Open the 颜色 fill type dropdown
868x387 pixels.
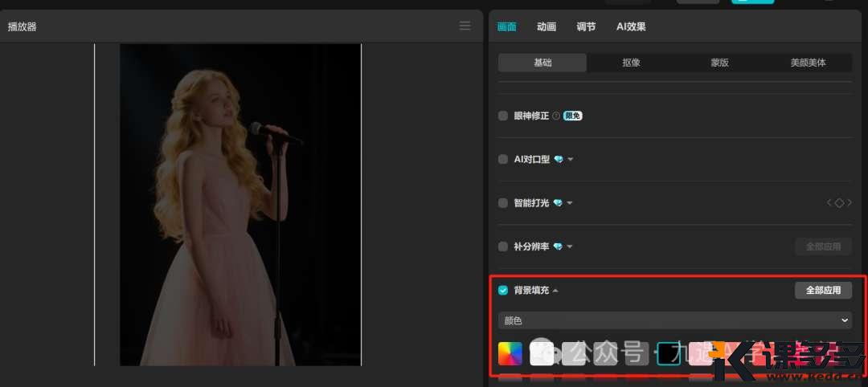[674, 320]
